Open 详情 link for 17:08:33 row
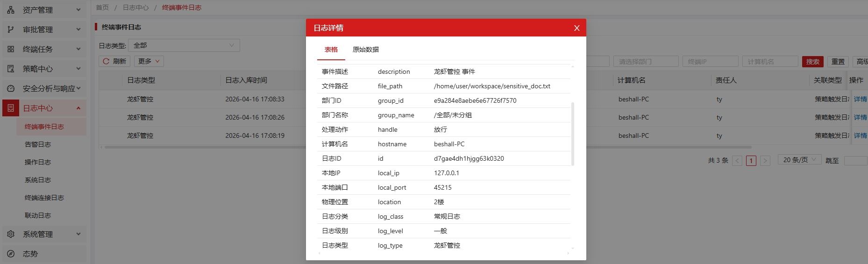The image size is (868, 264). (x=860, y=99)
